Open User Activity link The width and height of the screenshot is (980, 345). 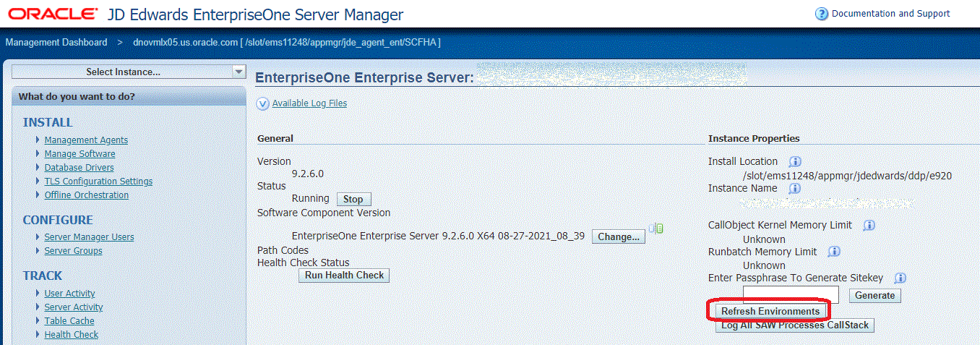click(69, 294)
